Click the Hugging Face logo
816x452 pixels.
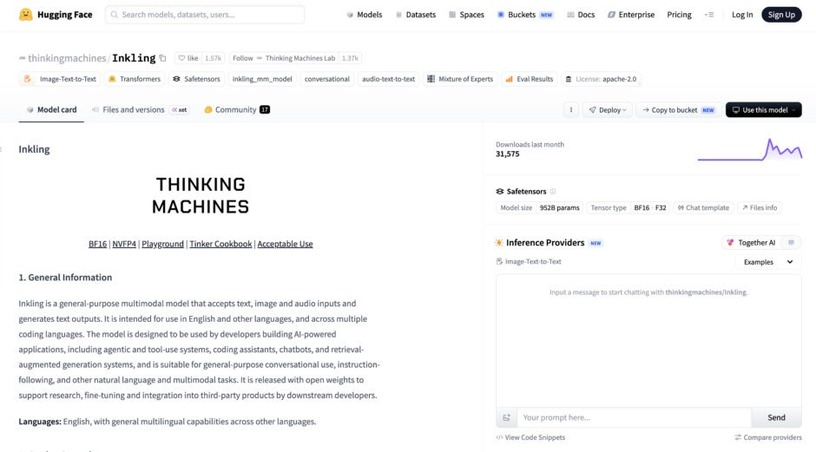pos(56,15)
